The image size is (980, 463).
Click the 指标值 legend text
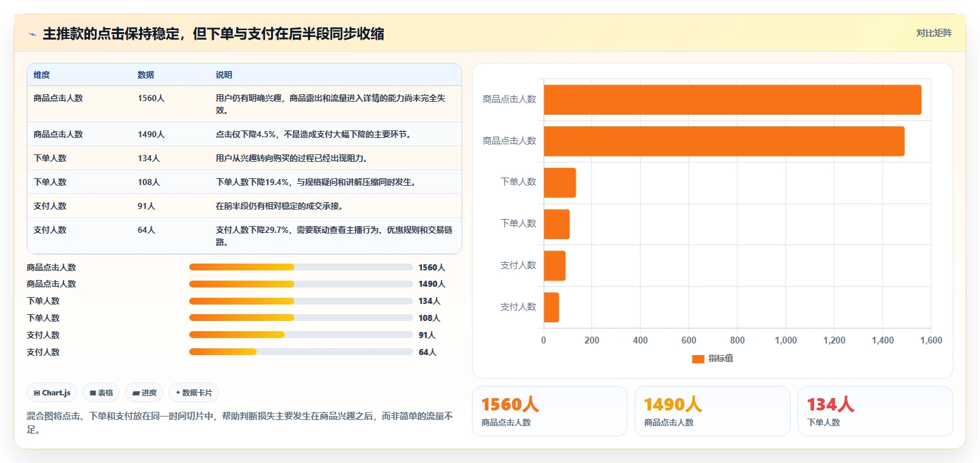coord(720,359)
